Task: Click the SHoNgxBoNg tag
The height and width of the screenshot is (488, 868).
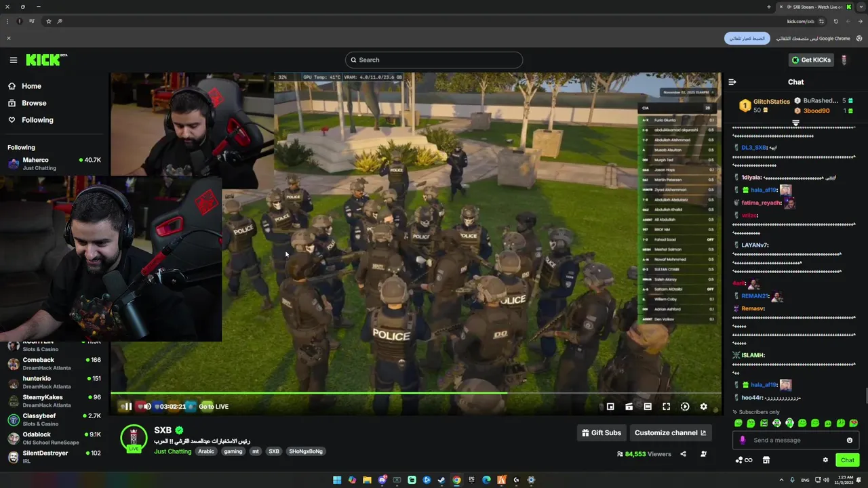Action: point(306,451)
